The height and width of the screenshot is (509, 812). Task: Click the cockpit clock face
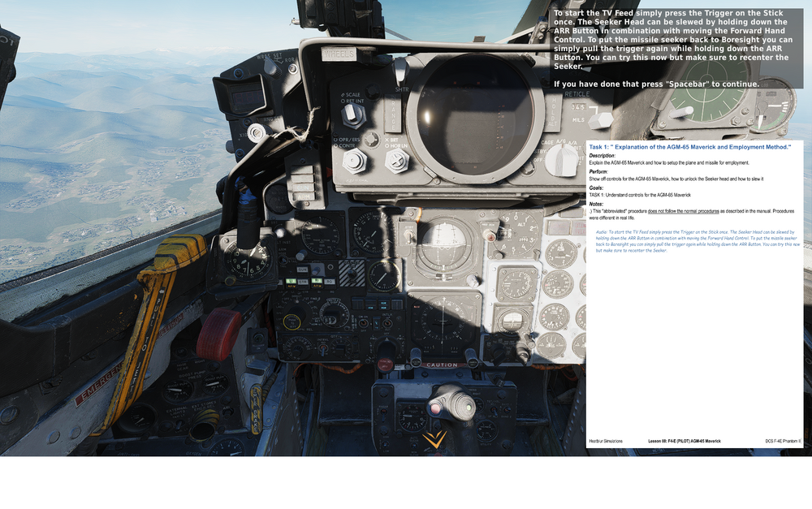(248, 261)
